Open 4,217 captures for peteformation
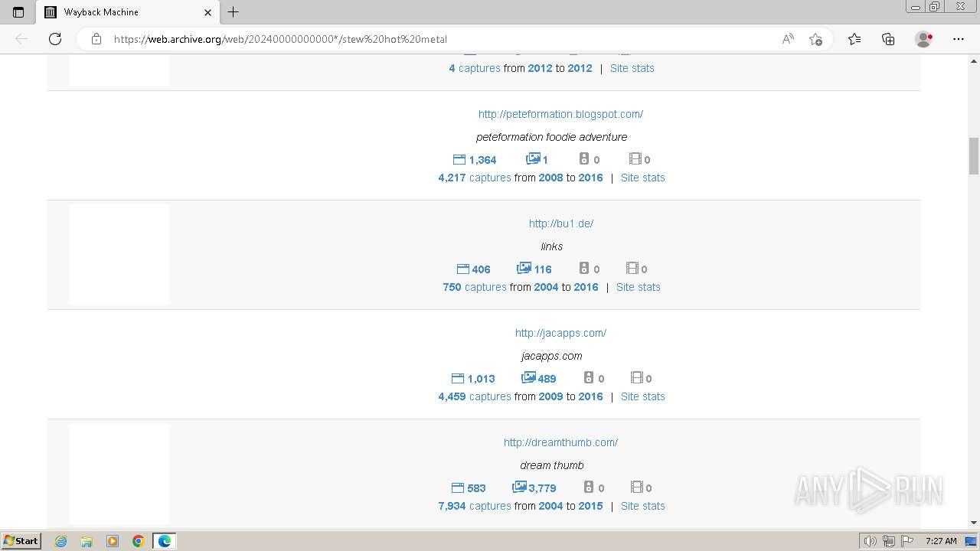The width and height of the screenshot is (980, 551). click(475, 178)
